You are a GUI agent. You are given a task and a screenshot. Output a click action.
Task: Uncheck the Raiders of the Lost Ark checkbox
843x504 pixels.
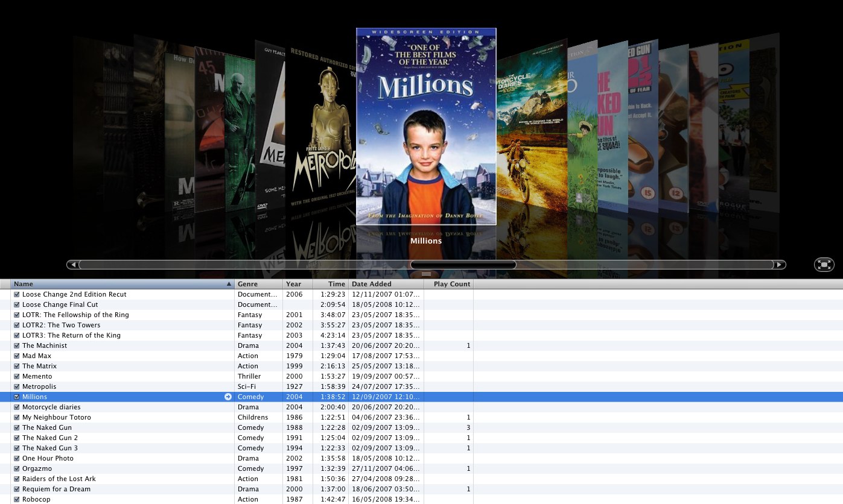click(17, 479)
